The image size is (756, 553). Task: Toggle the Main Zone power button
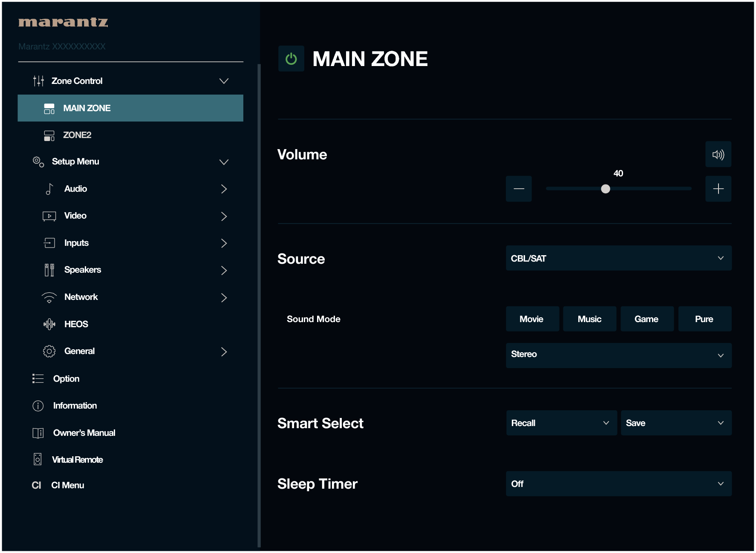(x=291, y=58)
